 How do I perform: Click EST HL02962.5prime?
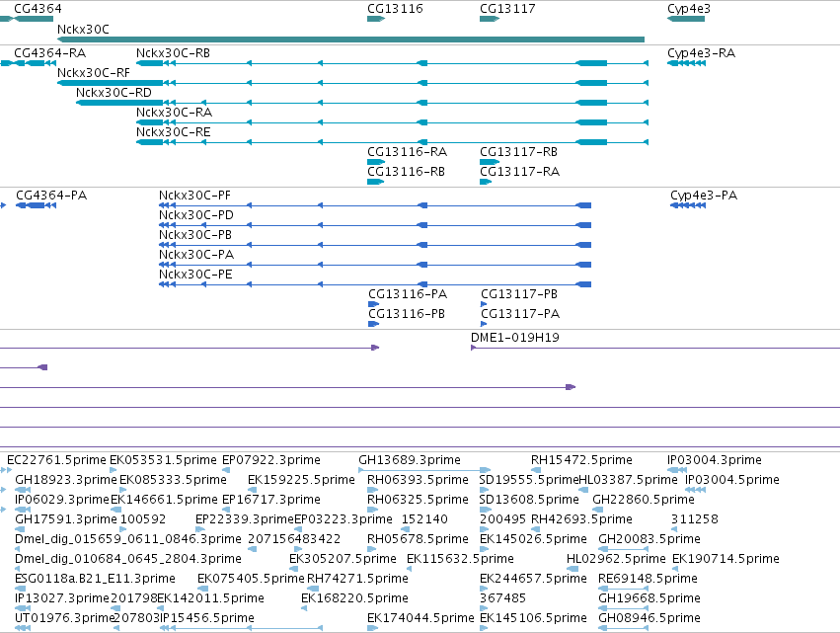(x=616, y=560)
